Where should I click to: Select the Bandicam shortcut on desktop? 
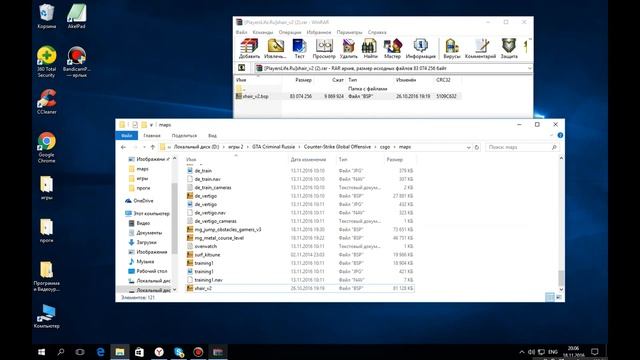(76, 62)
